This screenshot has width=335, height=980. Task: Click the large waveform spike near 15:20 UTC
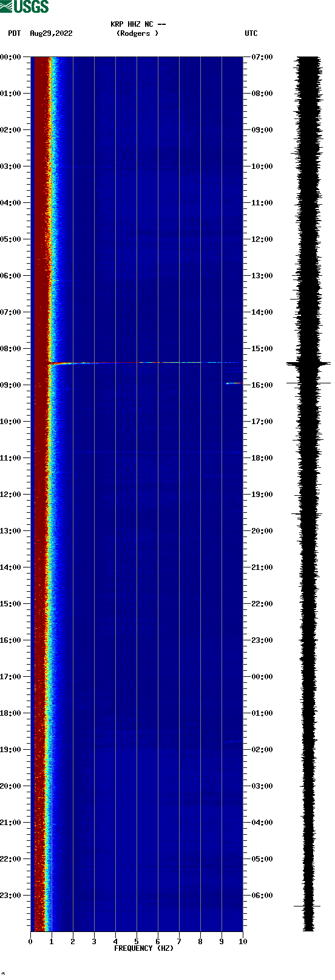(x=309, y=363)
